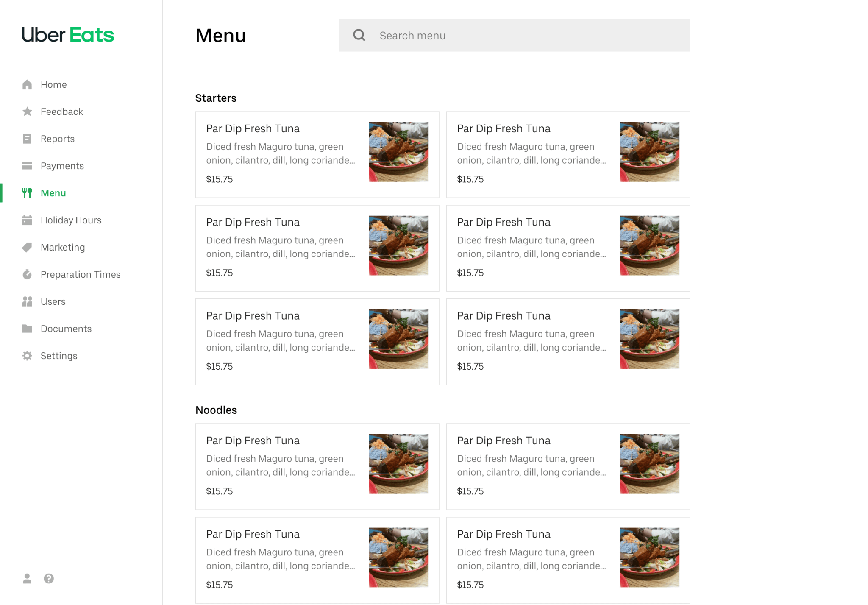Click the Starters section heading
The height and width of the screenshot is (605, 868).
[x=216, y=98]
